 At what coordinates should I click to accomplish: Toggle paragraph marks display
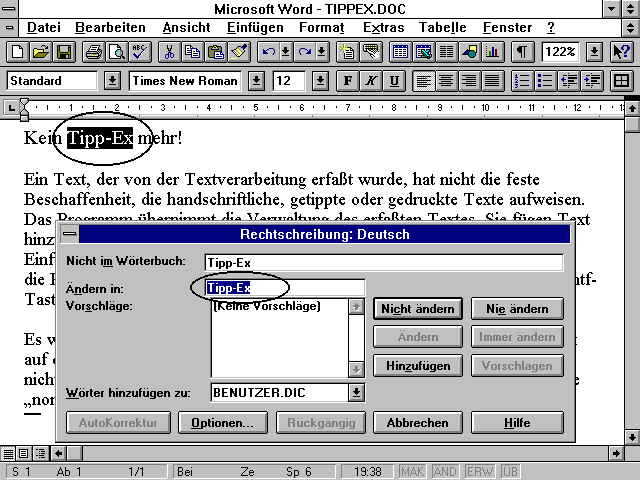[522, 52]
